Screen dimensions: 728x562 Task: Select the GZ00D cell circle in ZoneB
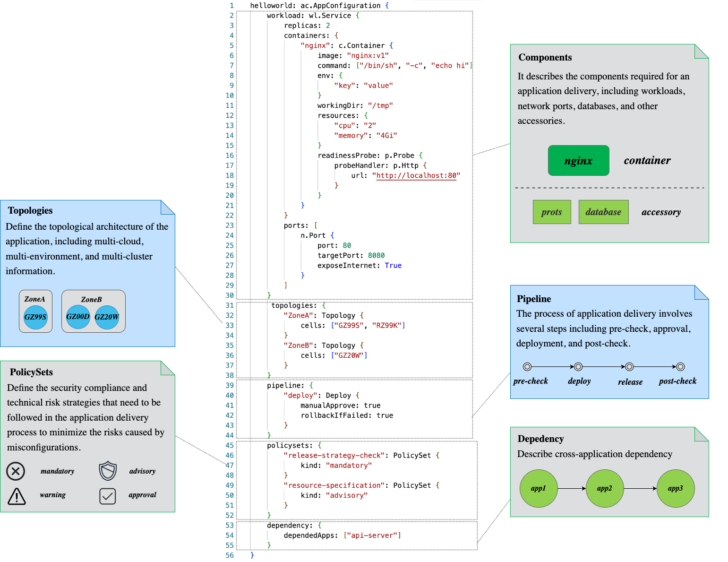pyautogui.click(x=78, y=317)
